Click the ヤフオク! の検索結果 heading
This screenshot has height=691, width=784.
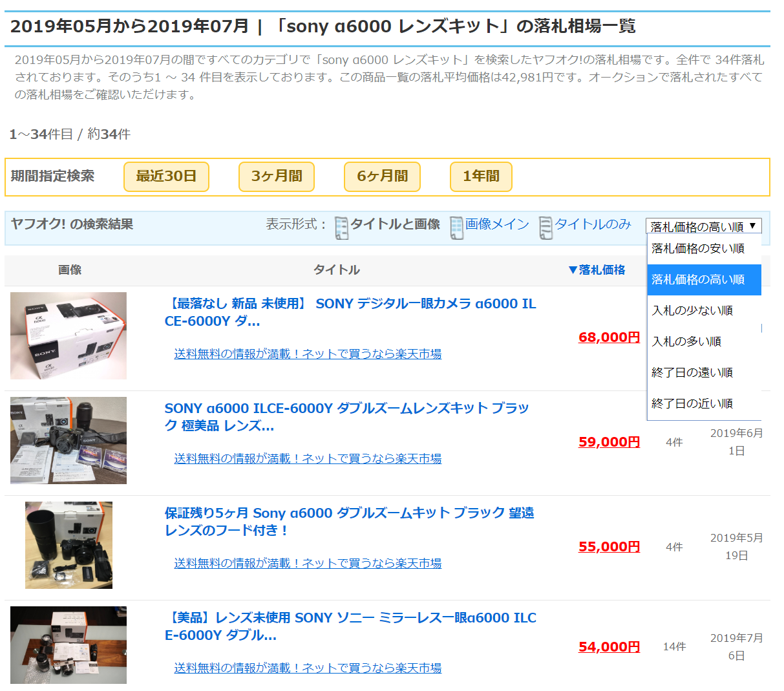(x=72, y=224)
